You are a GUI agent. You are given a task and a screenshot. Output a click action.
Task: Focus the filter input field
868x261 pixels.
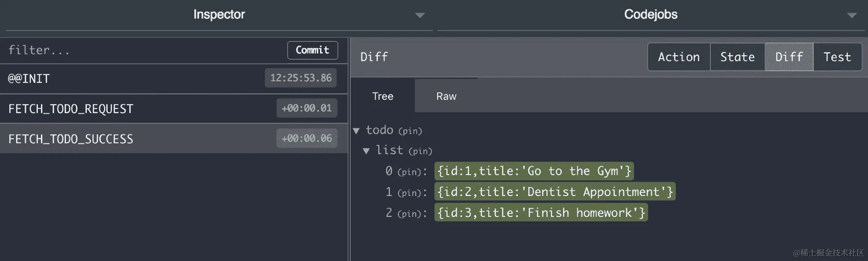[x=145, y=50]
